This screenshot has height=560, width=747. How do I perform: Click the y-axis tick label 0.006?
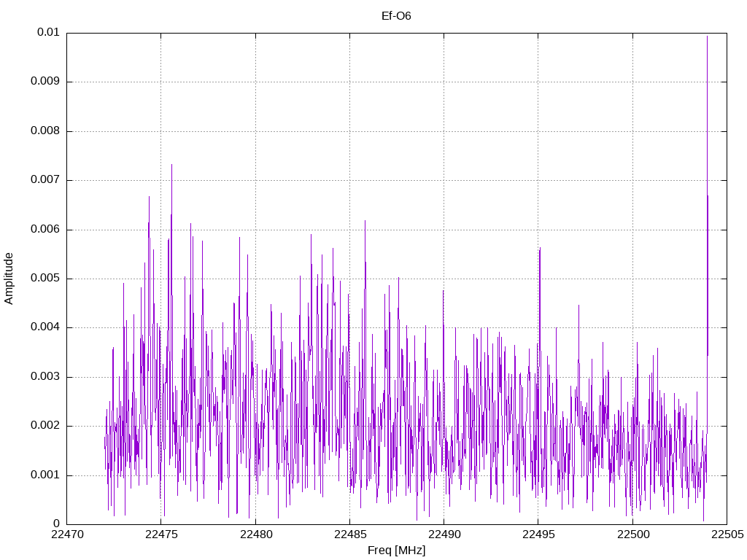[45, 230]
